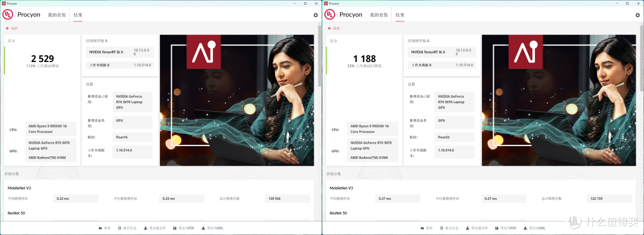Click MobileNet V3 heading in right window
This screenshot has height=235, width=644.
point(341,188)
